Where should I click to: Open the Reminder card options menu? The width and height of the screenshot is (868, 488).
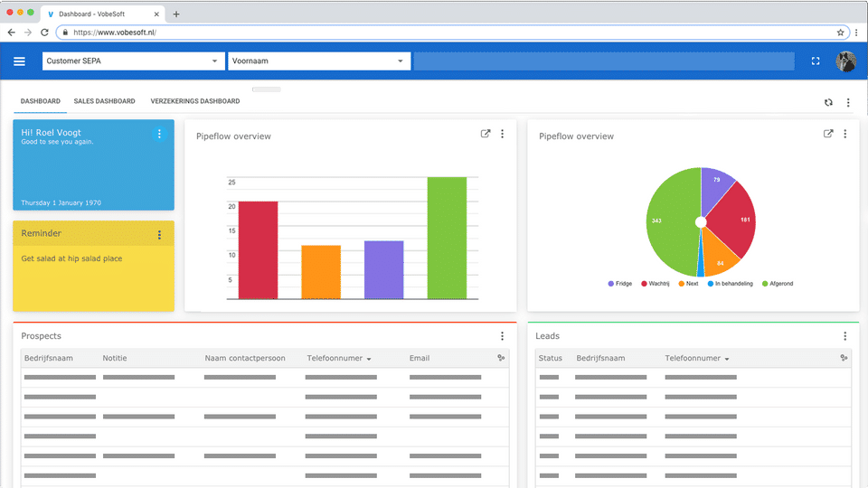tap(159, 235)
